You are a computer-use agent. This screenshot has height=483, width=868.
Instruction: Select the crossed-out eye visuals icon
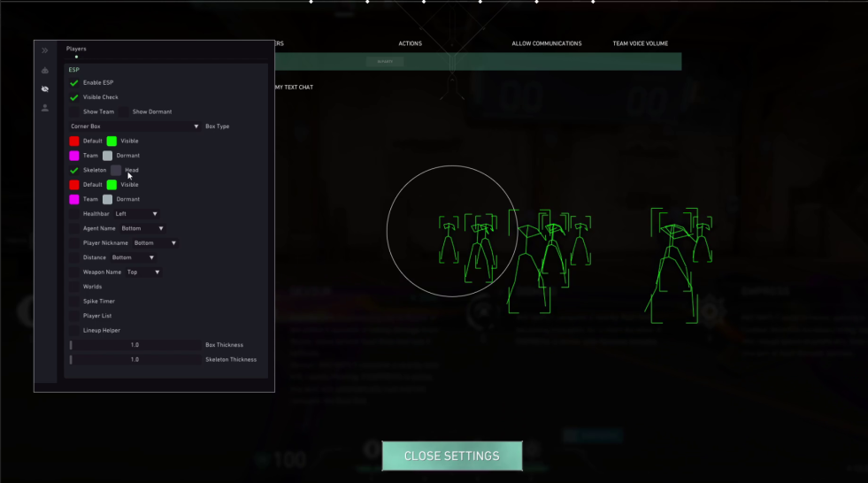coord(45,89)
